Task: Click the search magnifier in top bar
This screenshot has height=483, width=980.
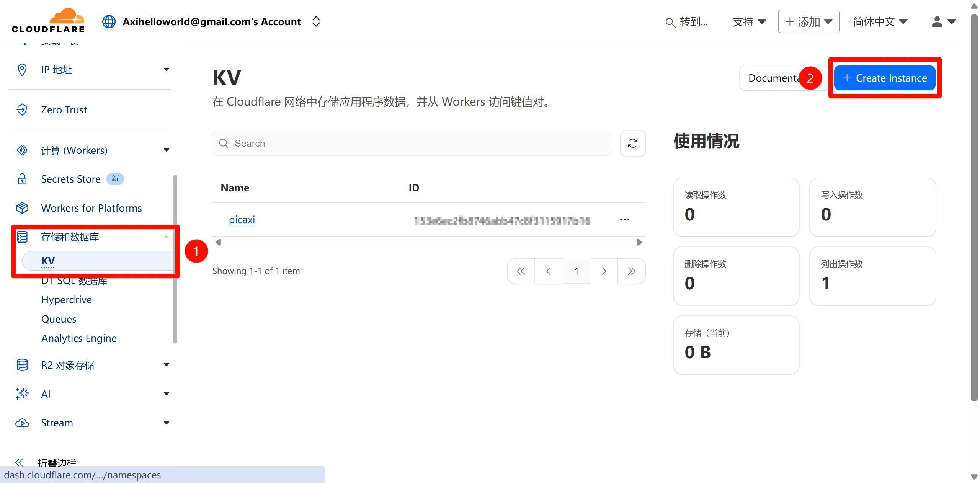Action: pyautogui.click(x=670, y=22)
